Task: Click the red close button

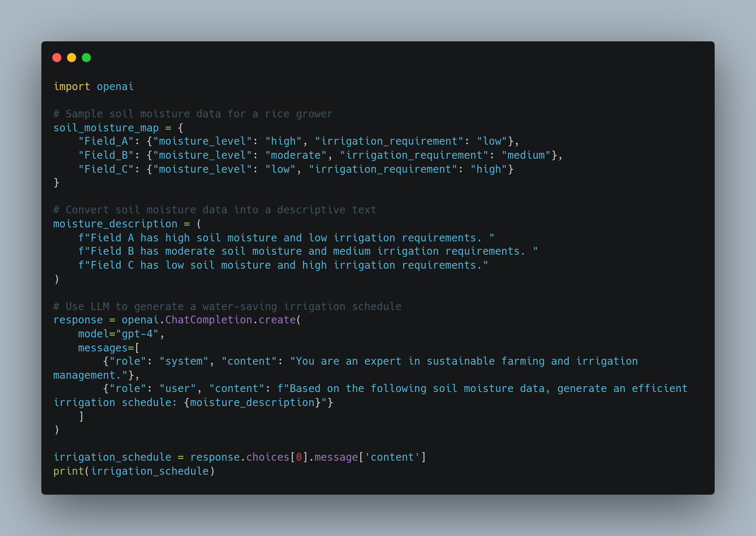Action: click(x=58, y=58)
